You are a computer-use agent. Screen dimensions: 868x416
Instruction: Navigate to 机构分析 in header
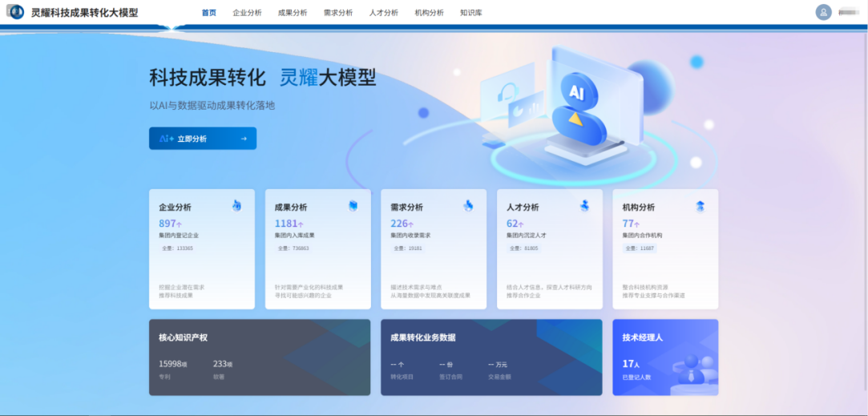(429, 13)
